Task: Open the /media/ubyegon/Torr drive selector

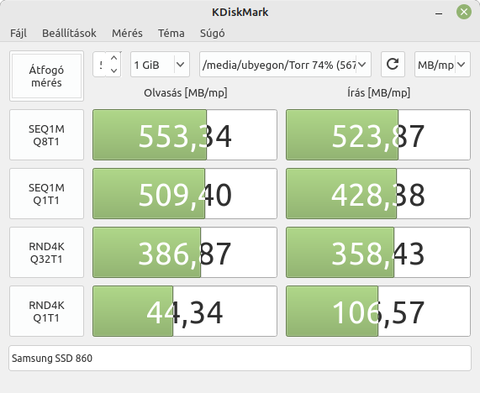Action: (285, 64)
